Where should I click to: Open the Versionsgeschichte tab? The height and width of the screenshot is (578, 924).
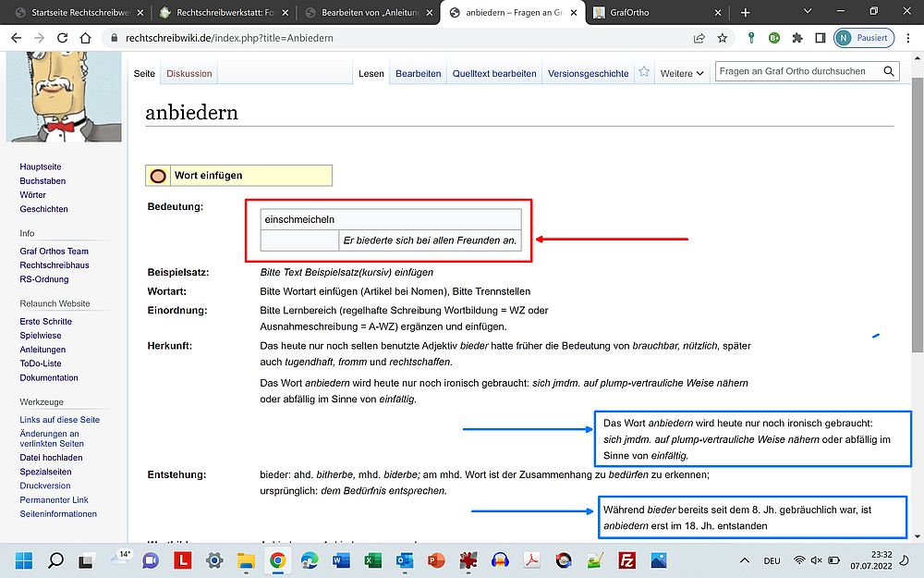tap(588, 73)
